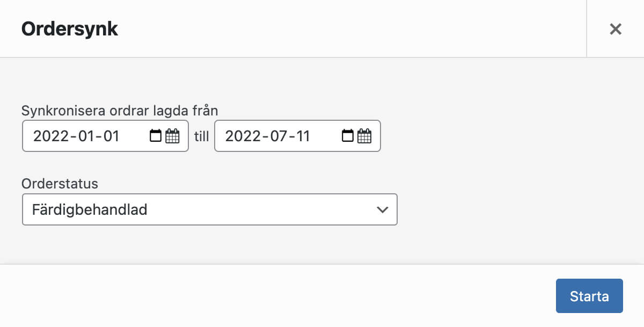Click the grid calendar icon in start date field

coord(172,136)
